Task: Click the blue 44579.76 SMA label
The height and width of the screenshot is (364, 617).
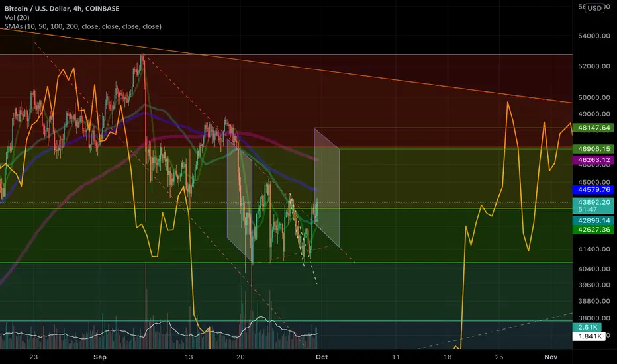Action: click(593, 190)
